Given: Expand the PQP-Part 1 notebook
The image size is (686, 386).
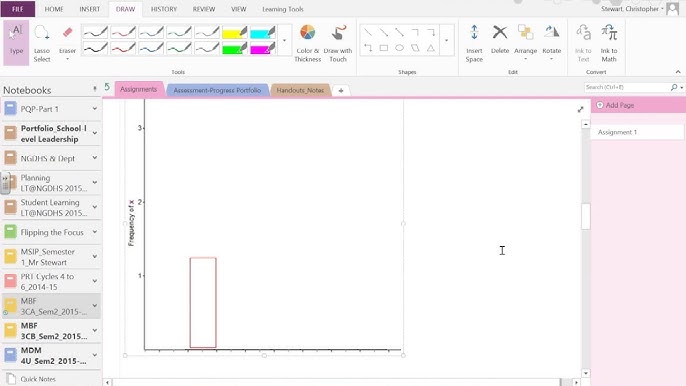Looking at the screenshot, I should click(94, 109).
